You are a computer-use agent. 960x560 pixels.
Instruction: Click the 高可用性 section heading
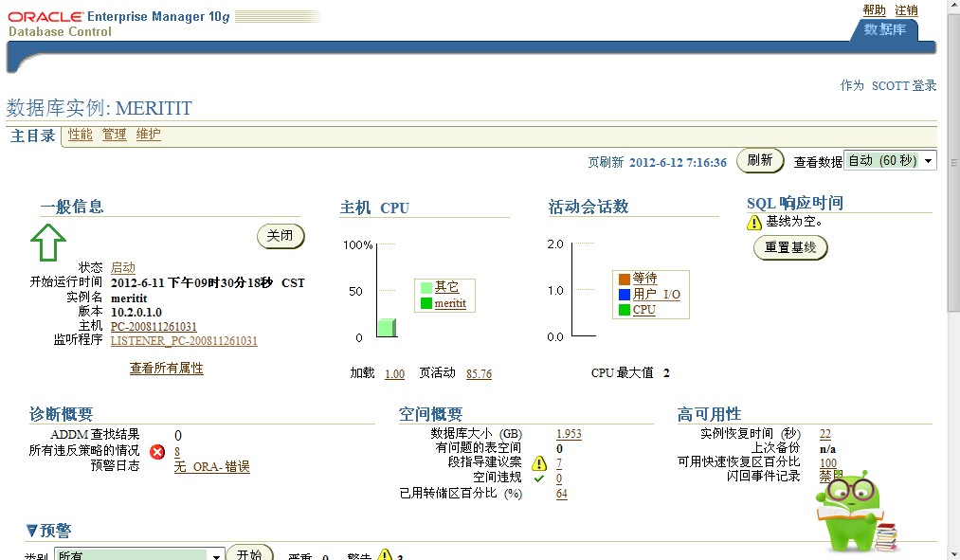coord(709,414)
